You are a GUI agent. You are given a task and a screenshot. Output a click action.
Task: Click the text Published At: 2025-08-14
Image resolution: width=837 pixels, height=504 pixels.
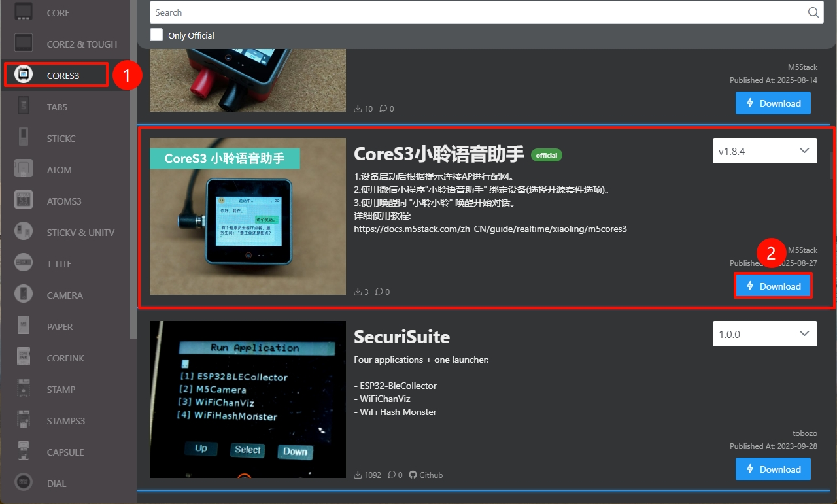click(x=774, y=80)
